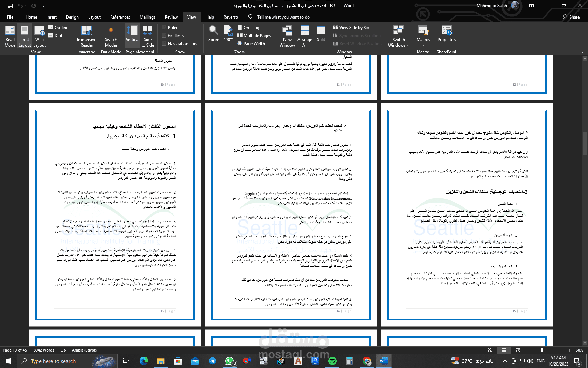This screenshot has width=588, height=368.
Task: Click Mahmoud Salah account name
Action: (492, 6)
